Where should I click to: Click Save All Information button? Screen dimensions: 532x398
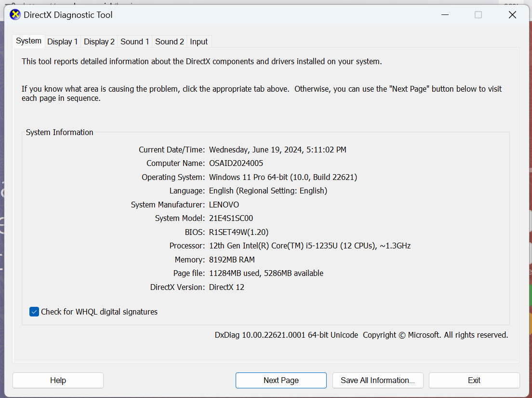click(x=378, y=380)
